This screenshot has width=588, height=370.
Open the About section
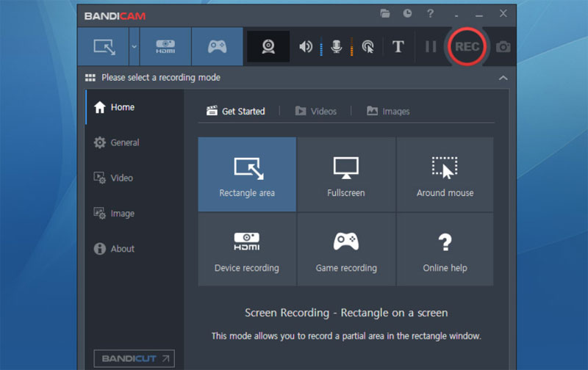click(x=135, y=249)
